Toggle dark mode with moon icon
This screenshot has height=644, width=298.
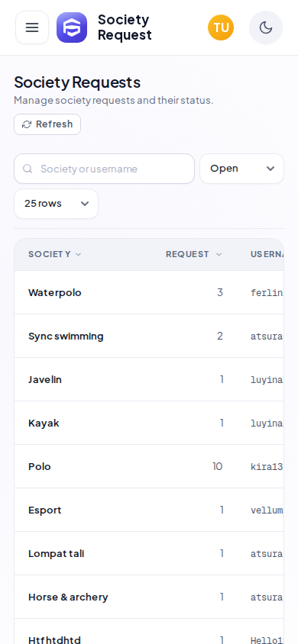click(x=266, y=27)
